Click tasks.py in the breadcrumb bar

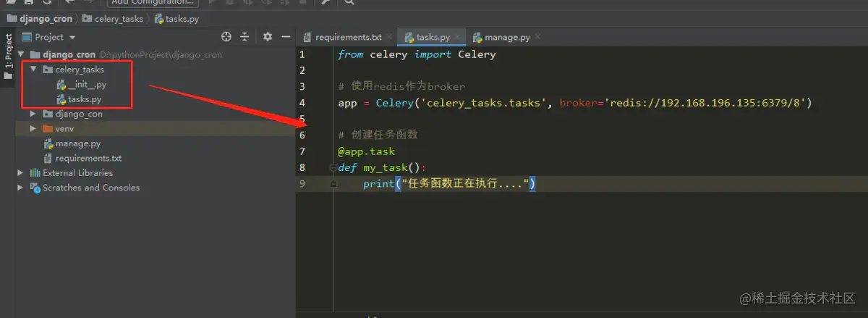pyautogui.click(x=176, y=18)
